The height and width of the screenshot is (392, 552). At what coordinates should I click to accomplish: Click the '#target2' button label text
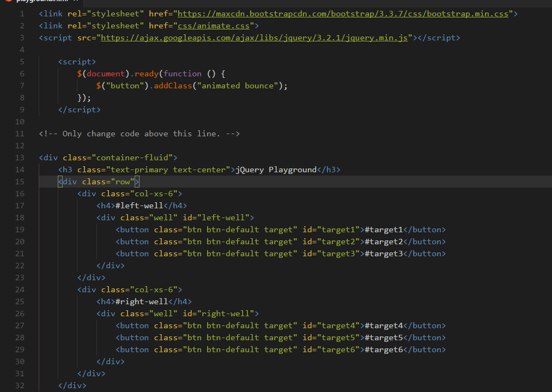384,242
